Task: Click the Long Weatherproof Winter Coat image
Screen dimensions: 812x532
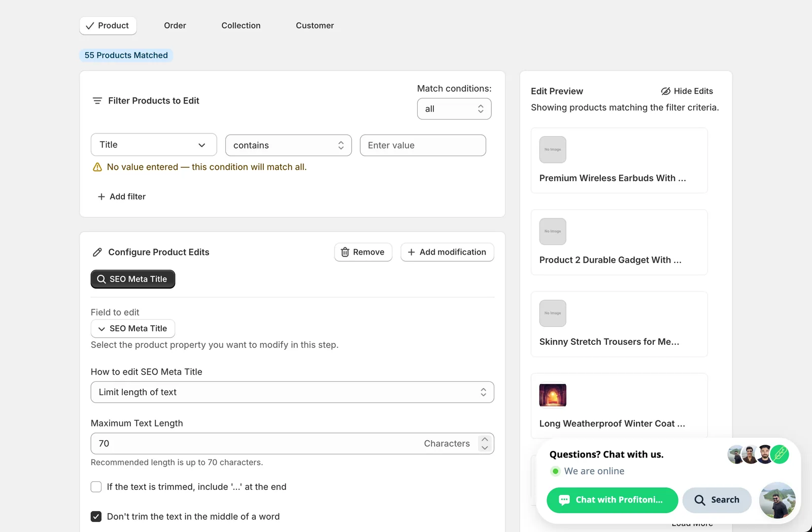Action: coord(553,396)
